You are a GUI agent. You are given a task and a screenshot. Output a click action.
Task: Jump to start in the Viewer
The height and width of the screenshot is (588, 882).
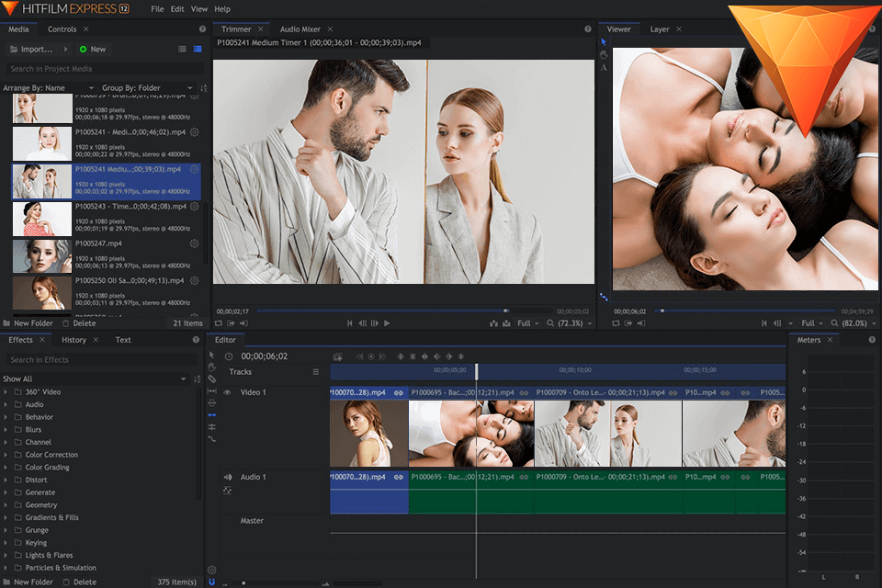763,323
